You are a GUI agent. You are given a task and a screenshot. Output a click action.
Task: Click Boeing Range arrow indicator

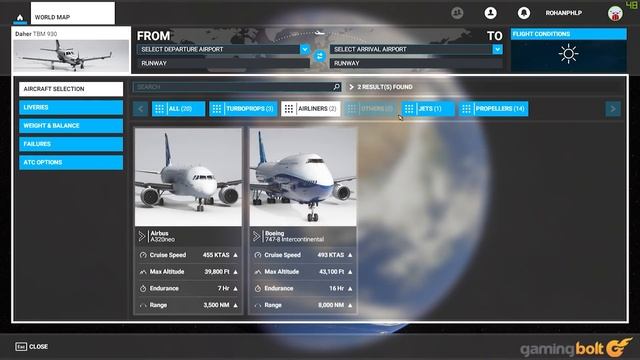(x=350, y=305)
